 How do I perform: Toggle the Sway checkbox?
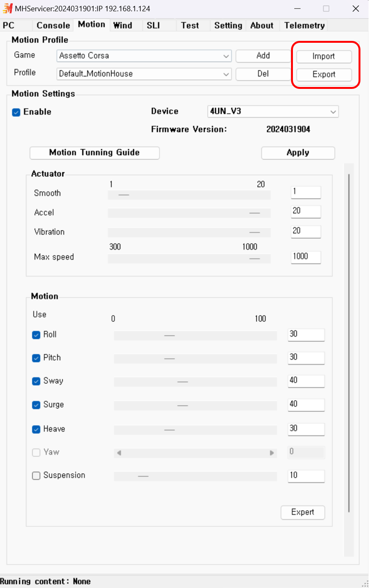coord(36,381)
